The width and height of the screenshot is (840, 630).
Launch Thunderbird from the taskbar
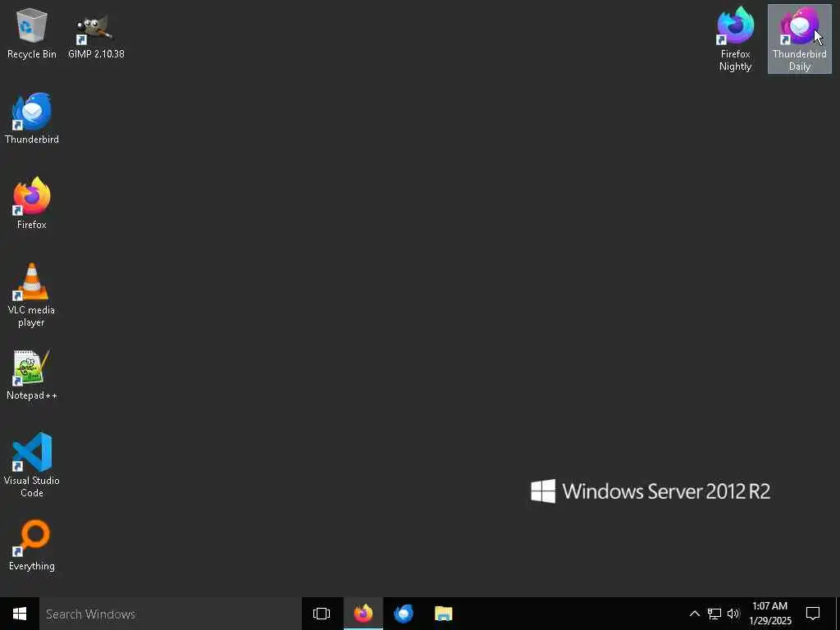coord(404,614)
